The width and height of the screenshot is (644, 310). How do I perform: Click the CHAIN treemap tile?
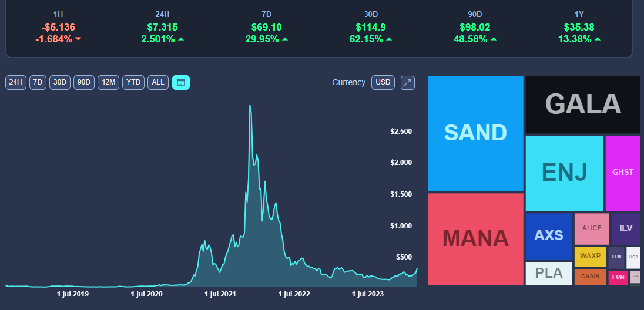(x=590, y=277)
